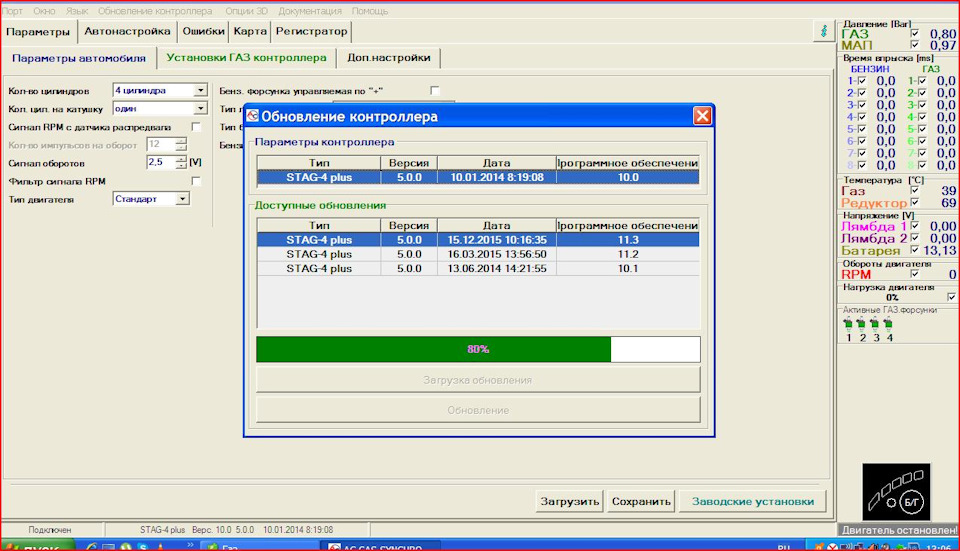Click active gas injector icon 3
This screenshot has width=960, height=551.
coord(875,324)
